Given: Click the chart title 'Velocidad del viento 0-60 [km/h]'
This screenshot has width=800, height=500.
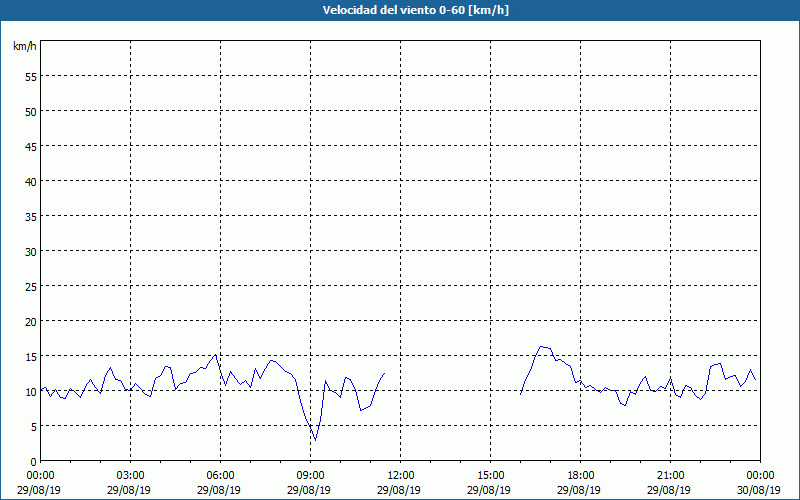Looking at the screenshot, I should coord(415,10).
